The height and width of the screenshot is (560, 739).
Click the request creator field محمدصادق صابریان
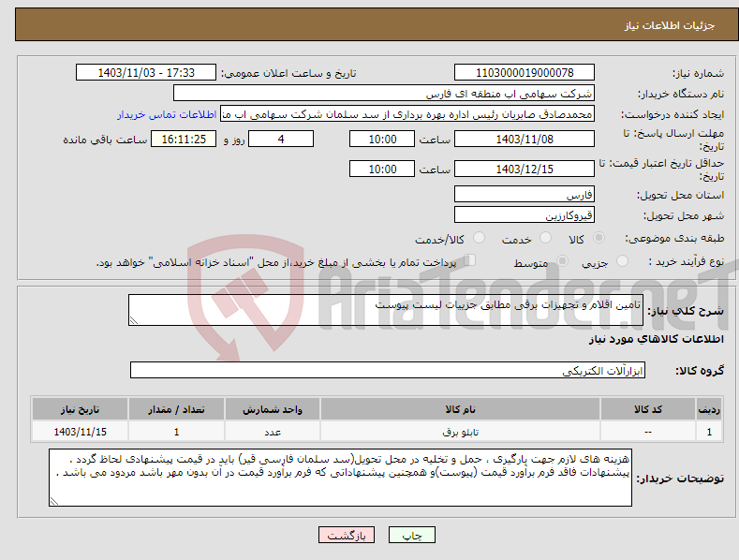[x=407, y=113]
